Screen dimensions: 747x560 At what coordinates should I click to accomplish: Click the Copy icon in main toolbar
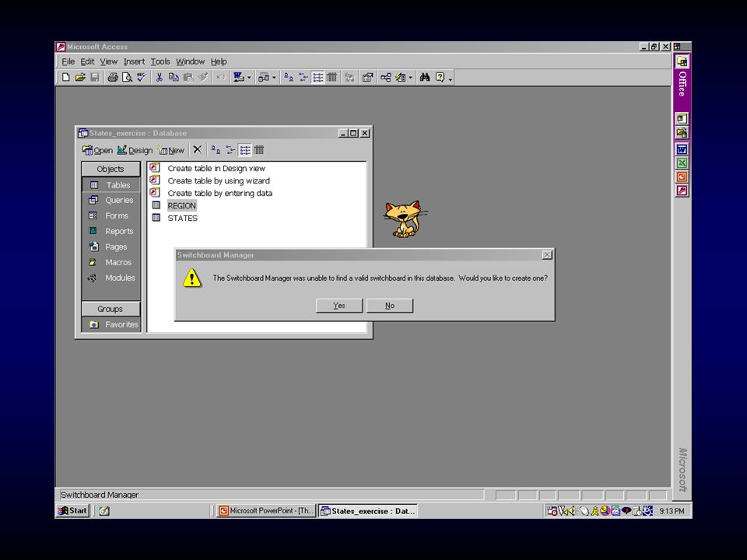pyautogui.click(x=174, y=77)
